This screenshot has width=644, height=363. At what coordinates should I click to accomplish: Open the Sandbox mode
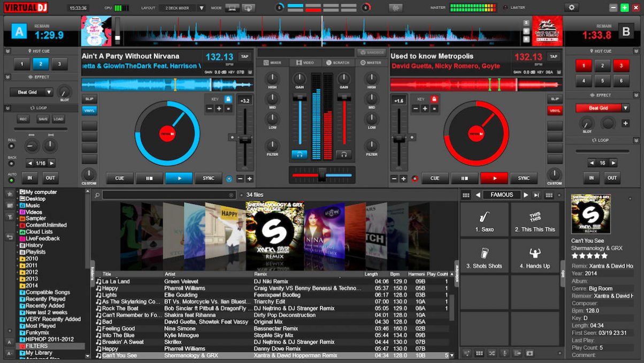point(371,52)
